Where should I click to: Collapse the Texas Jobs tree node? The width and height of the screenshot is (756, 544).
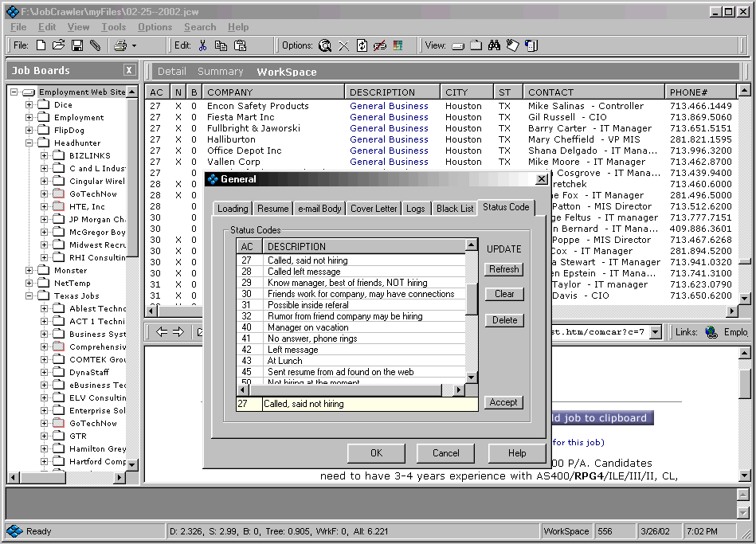point(29,295)
